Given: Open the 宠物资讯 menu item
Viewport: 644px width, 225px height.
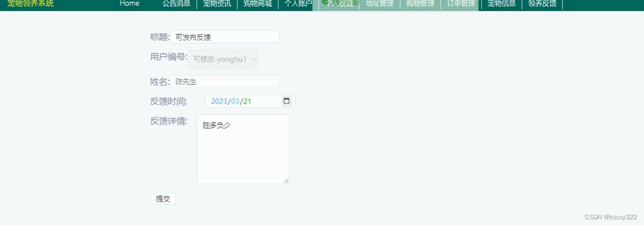Looking at the screenshot, I should pos(217,4).
